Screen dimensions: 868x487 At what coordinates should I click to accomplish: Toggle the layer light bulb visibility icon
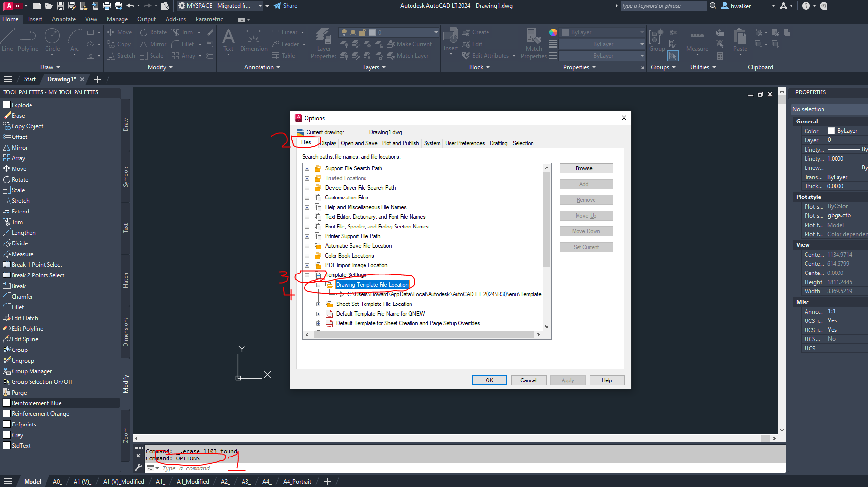344,32
